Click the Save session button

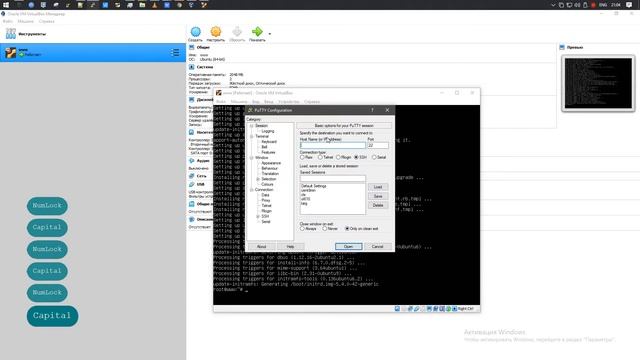[378, 196]
